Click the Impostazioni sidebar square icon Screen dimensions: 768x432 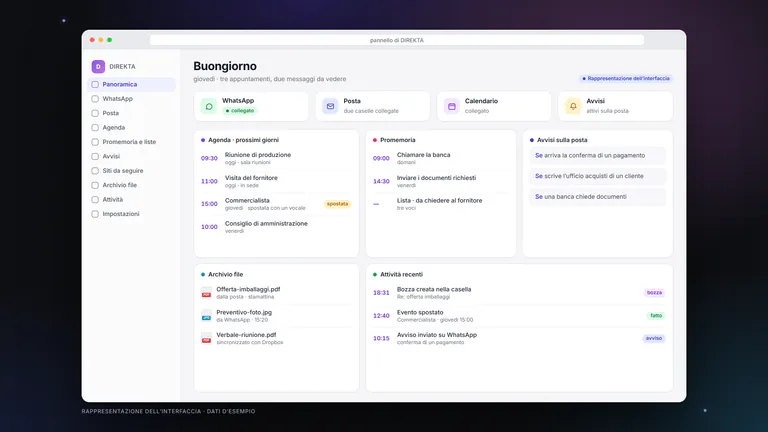coord(95,214)
